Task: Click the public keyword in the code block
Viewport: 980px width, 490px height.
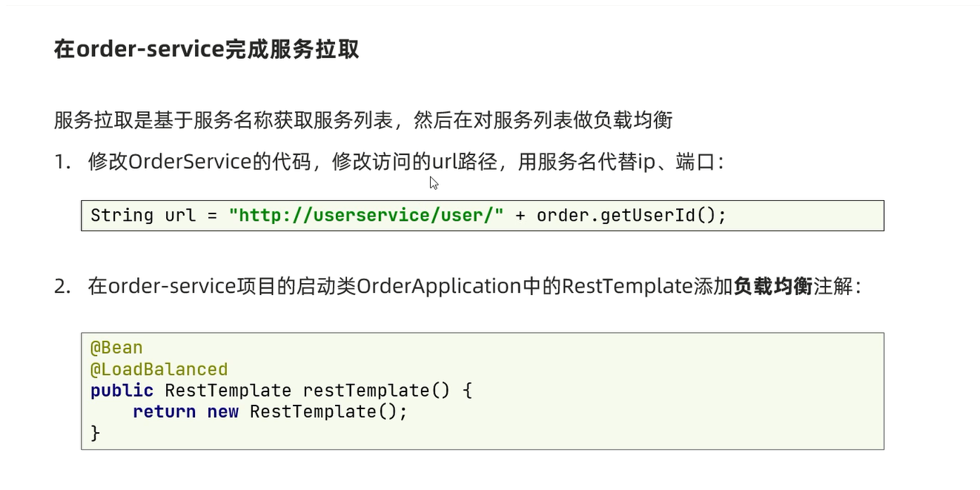Action: pyautogui.click(x=122, y=391)
